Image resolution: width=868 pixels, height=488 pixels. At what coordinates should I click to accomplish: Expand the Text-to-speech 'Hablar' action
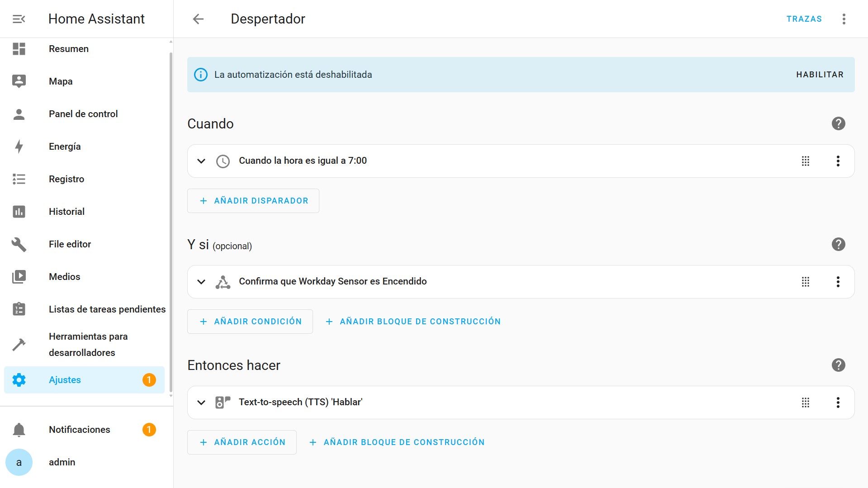click(201, 403)
